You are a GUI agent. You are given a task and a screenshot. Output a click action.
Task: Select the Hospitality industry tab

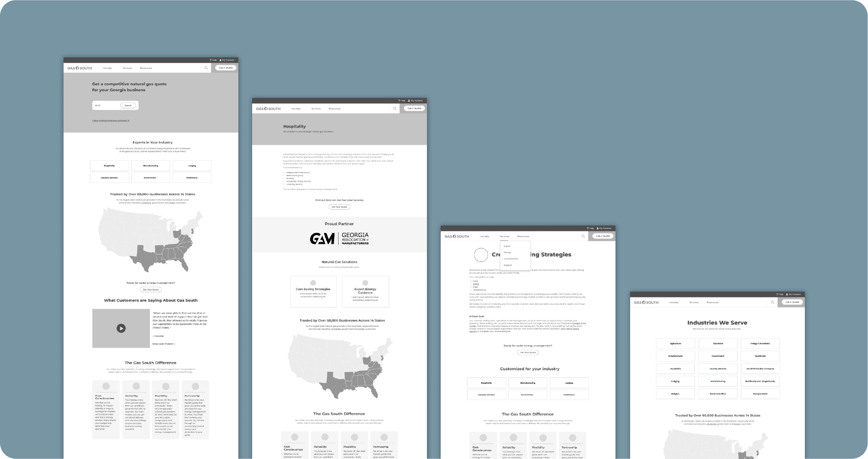click(x=109, y=165)
